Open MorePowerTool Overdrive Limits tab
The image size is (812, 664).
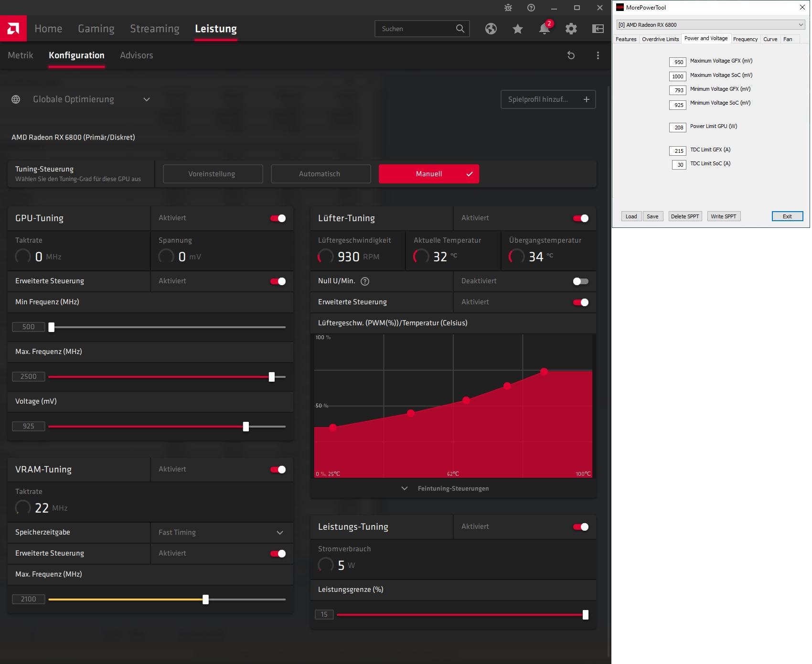coord(660,39)
